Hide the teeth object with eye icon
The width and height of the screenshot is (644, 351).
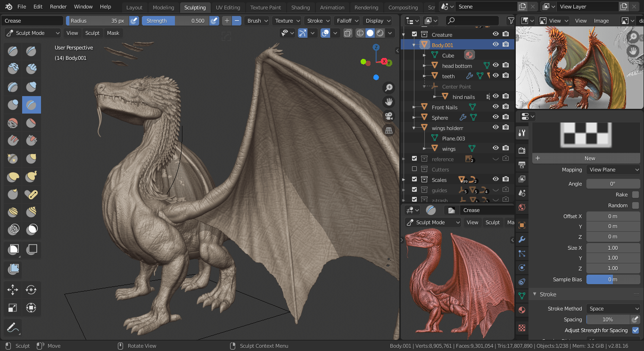click(x=495, y=75)
